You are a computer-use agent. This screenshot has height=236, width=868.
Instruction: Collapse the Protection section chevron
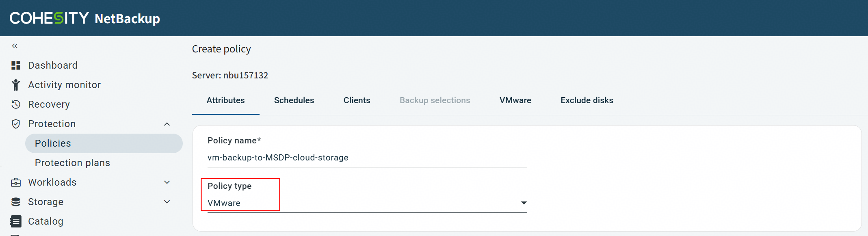tap(167, 124)
